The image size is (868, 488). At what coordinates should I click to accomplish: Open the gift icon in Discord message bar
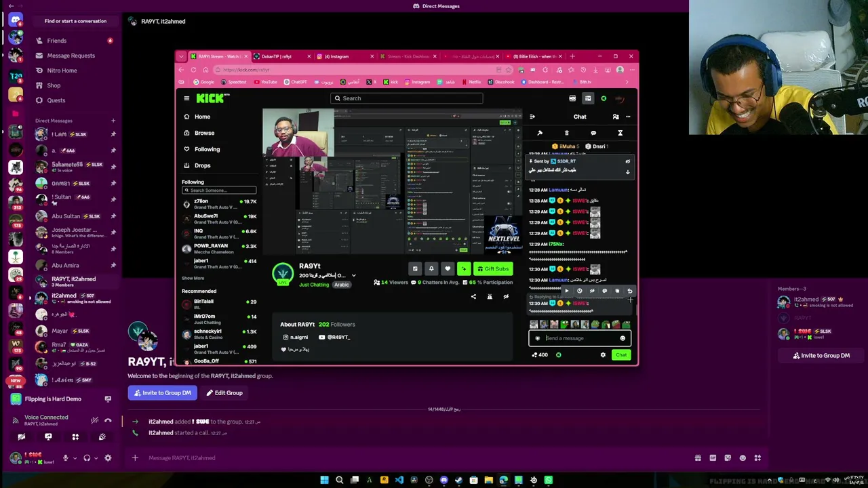point(698,458)
